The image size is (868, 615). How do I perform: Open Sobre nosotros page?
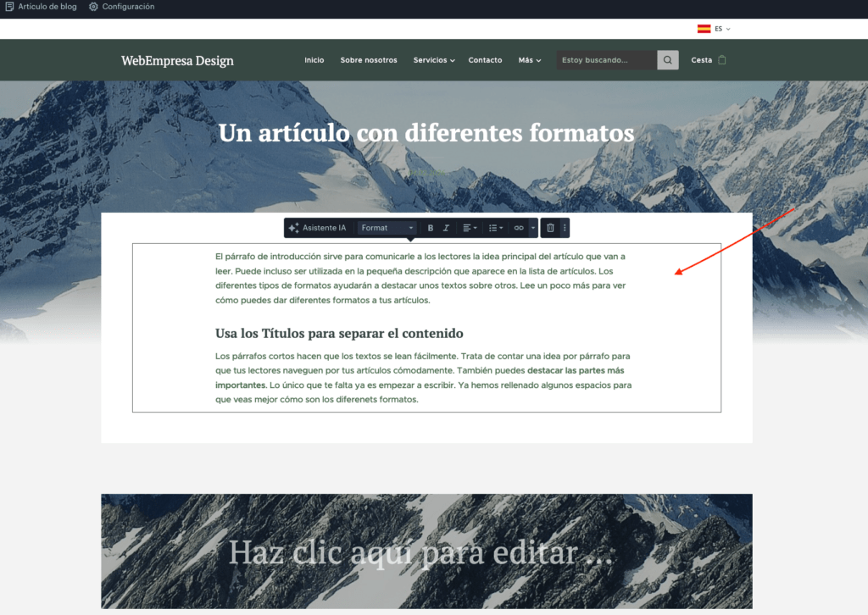click(x=369, y=60)
